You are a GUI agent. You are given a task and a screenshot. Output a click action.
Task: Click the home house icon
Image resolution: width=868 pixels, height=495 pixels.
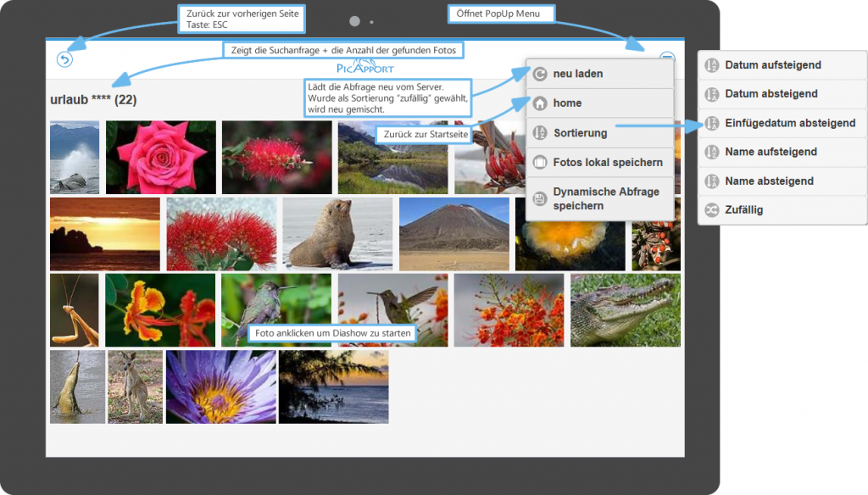tap(539, 103)
